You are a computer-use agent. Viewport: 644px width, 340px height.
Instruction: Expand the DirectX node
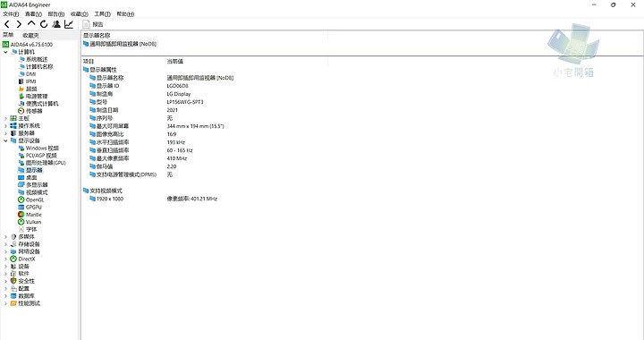[5, 259]
